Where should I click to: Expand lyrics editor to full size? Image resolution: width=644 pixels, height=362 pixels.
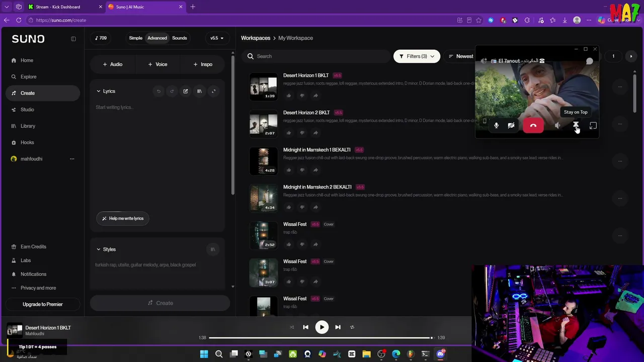point(213,92)
